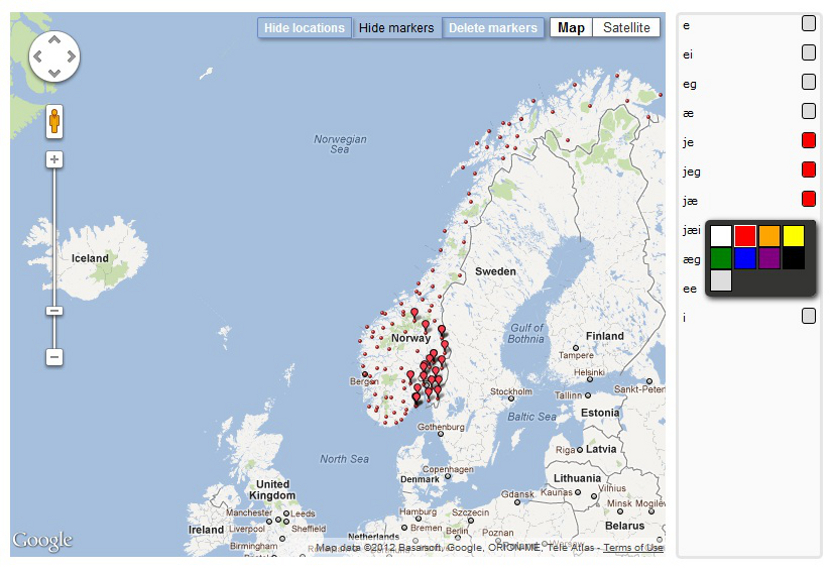Open the Terms of Use link
The width and height of the screenshot is (832, 570).
click(633, 548)
